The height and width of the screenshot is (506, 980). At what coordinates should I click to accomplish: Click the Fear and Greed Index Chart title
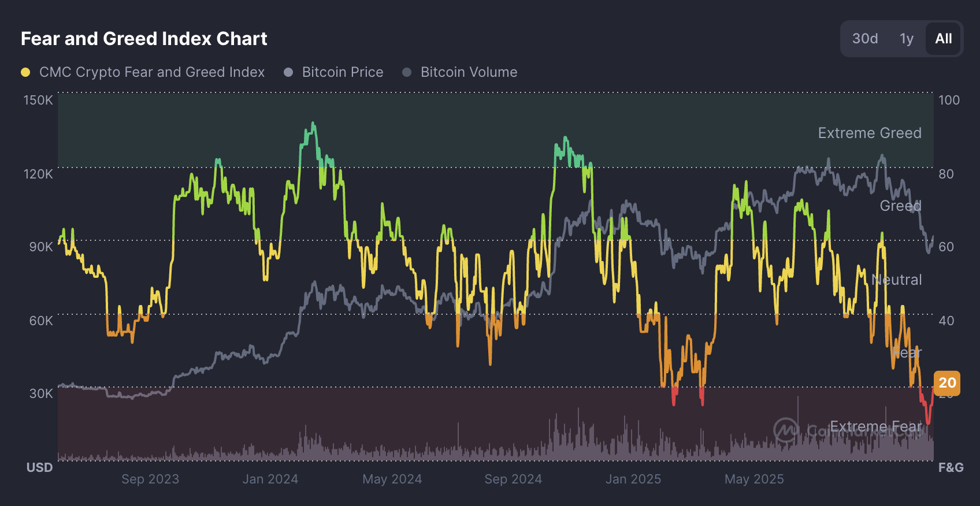point(143,39)
